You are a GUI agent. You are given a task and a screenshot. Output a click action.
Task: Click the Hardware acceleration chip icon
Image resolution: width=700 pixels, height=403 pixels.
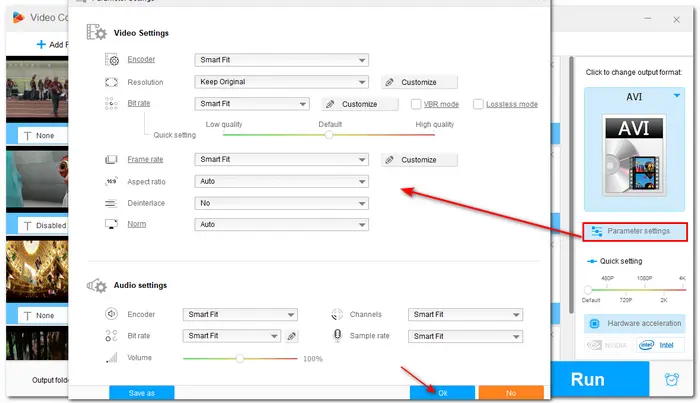click(x=595, y=324)
